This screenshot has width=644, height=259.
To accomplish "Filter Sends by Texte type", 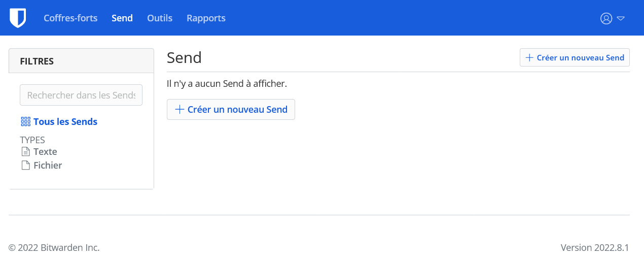I will point(45,152).
